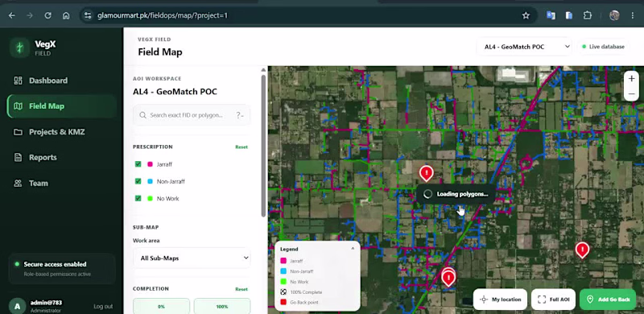The image size is (644, 314).
Task: Open the Dashboard page
Action: coord(62,81)
